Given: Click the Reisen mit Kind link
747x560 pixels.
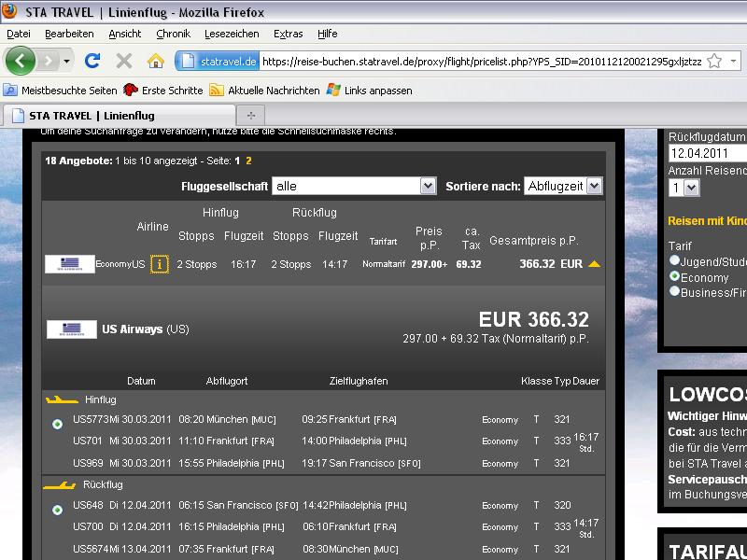Looking at the screenshot, I should (x=707, y=221).
